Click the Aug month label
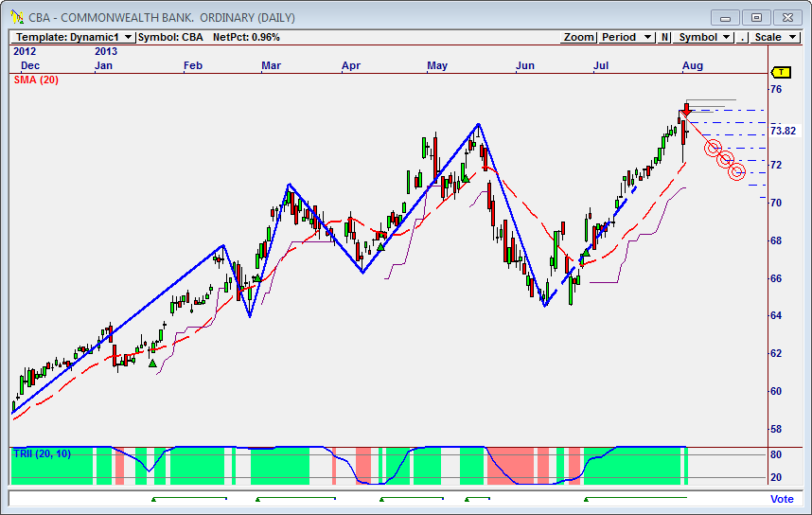 point(693,66)
